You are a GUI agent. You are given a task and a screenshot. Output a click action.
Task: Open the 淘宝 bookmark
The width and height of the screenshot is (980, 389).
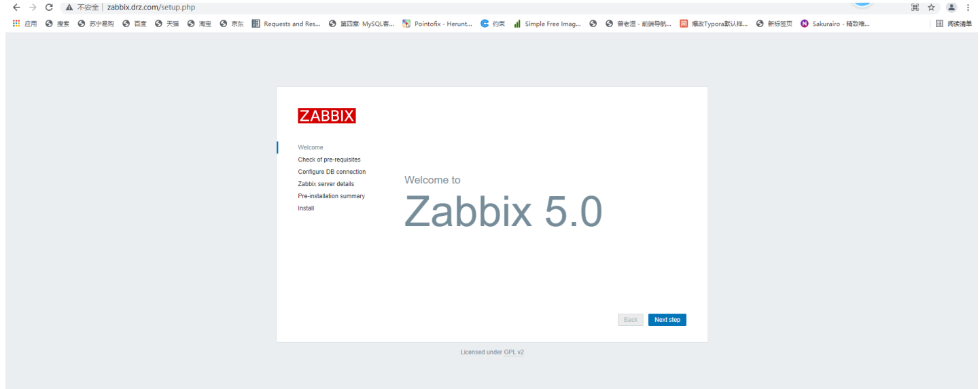click(x=200, y=24)
